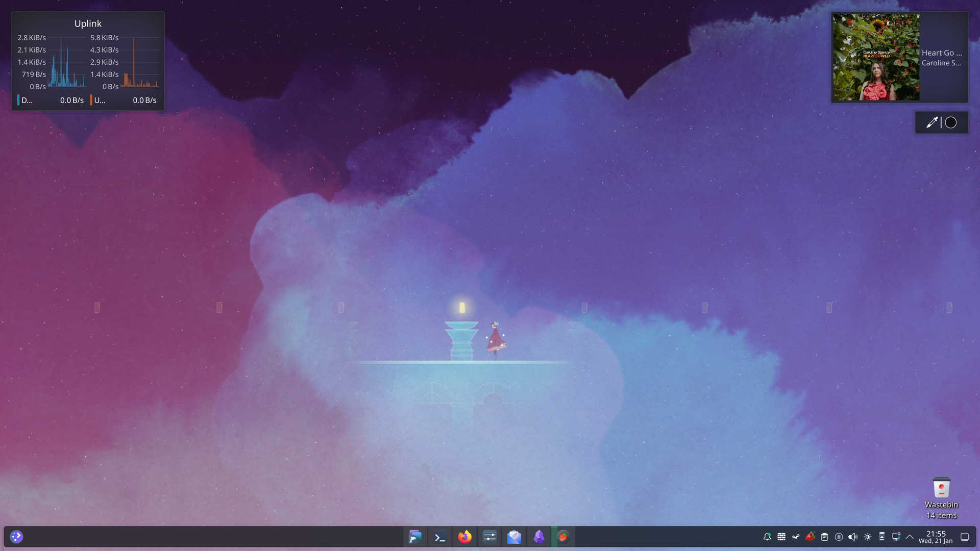Screen dimensions: 980x551
Task: Open the volume speaker control
Action: coord(853,537)
